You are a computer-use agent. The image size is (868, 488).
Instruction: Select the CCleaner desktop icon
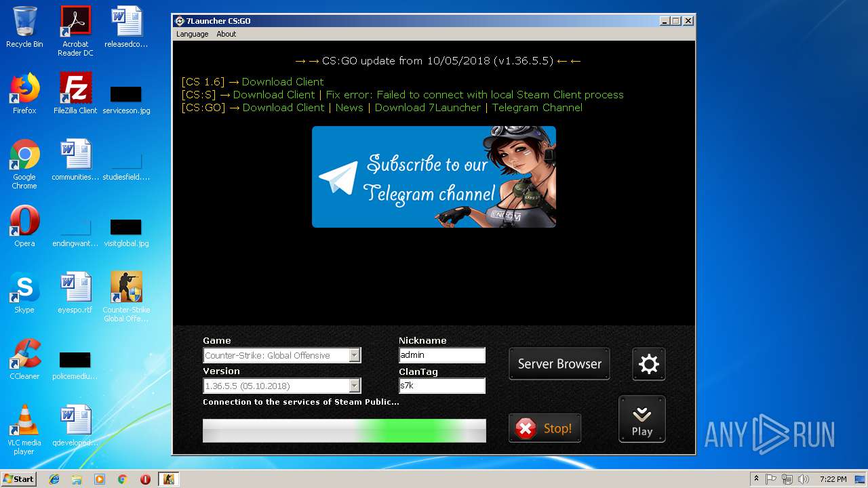[24, 359]
